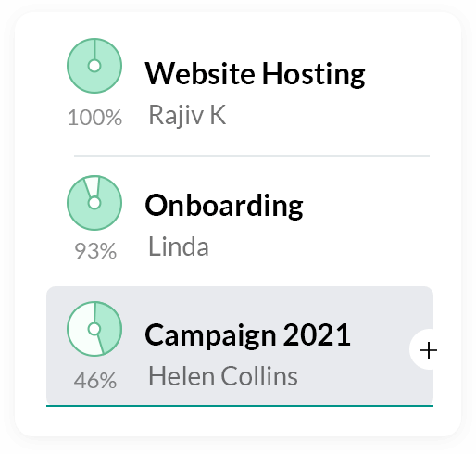Click the Campaign 2021 progress pie icon
The image size is (476, 454).
(x=94, y=329)
